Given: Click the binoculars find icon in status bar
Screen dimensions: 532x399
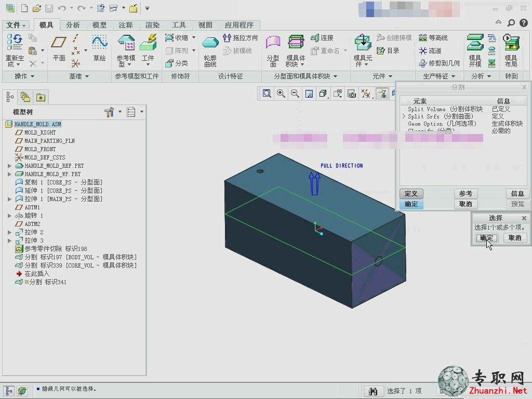Looking at the screenshot, I should point(373,391).
